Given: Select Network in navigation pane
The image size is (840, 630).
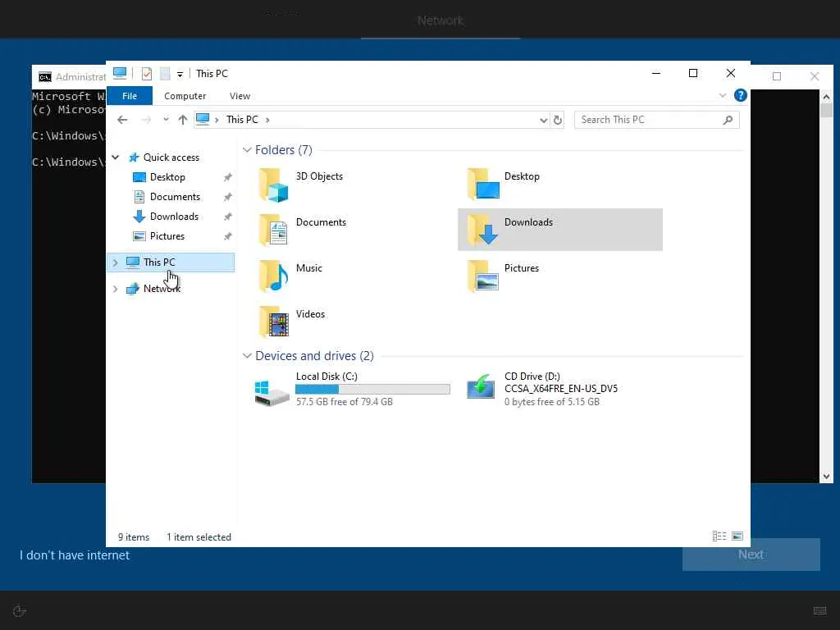Looking at the screenshot, I should [x=162, y=288].
